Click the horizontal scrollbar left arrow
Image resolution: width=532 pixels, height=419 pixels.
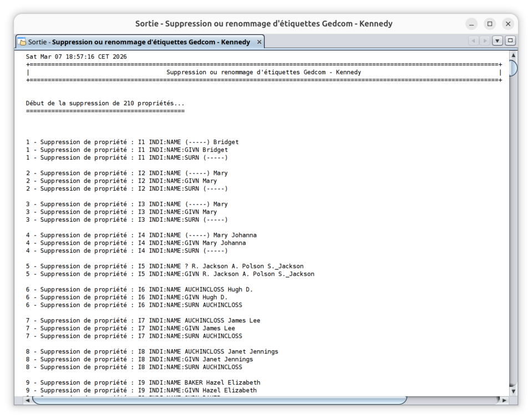click(28, 400)
